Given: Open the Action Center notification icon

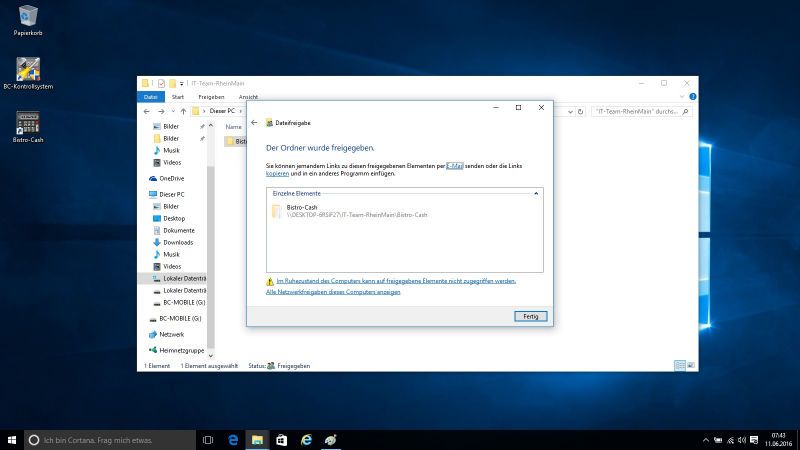Looking at the screenshot, I should (x=754, y=440).
